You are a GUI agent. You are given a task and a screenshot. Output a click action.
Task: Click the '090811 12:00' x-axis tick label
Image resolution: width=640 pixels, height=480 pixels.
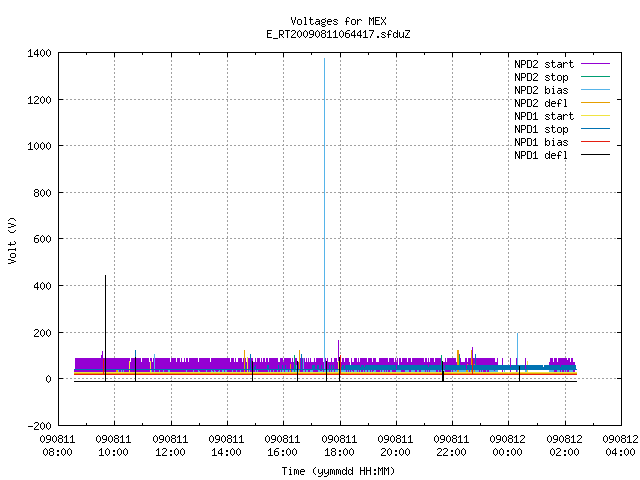[170, 446]
